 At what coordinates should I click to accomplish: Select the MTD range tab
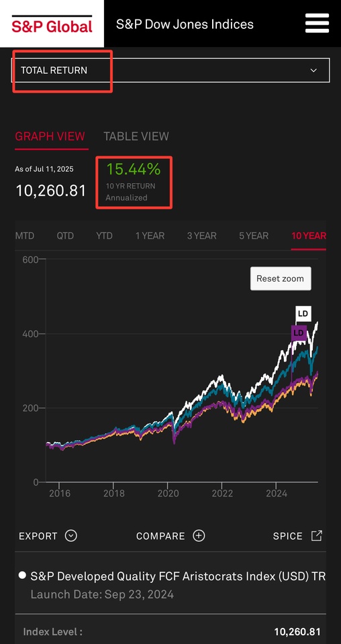click(x=25, y=235)
